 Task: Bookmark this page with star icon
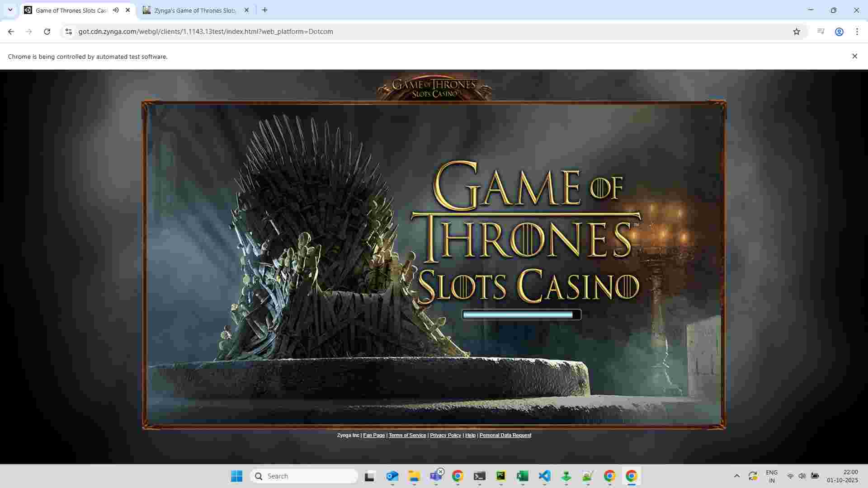click(797, 32)
